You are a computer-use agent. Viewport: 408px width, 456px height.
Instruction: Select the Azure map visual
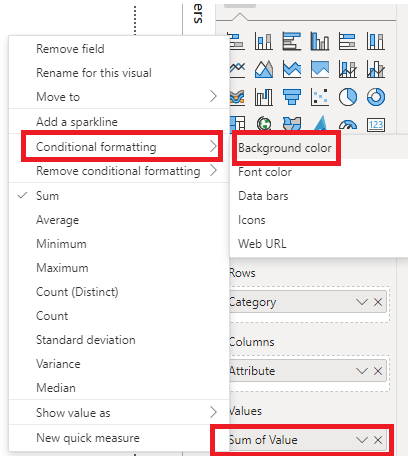pyautogui.click(x=320, y=123)
